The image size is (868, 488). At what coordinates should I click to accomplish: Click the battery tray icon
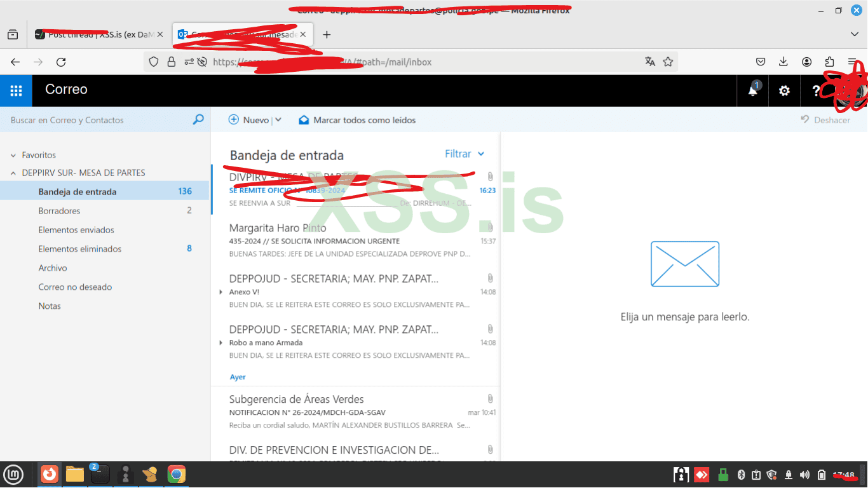click(821, 475)
